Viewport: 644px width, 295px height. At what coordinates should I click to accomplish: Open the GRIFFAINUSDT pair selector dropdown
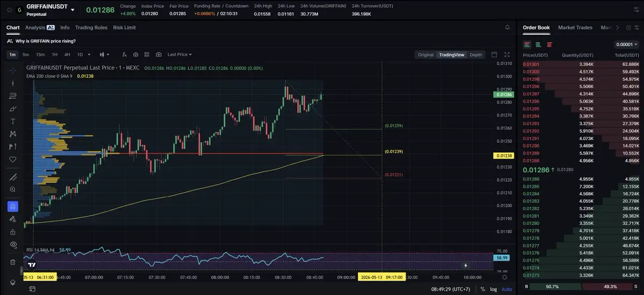(x=73, y=10)
